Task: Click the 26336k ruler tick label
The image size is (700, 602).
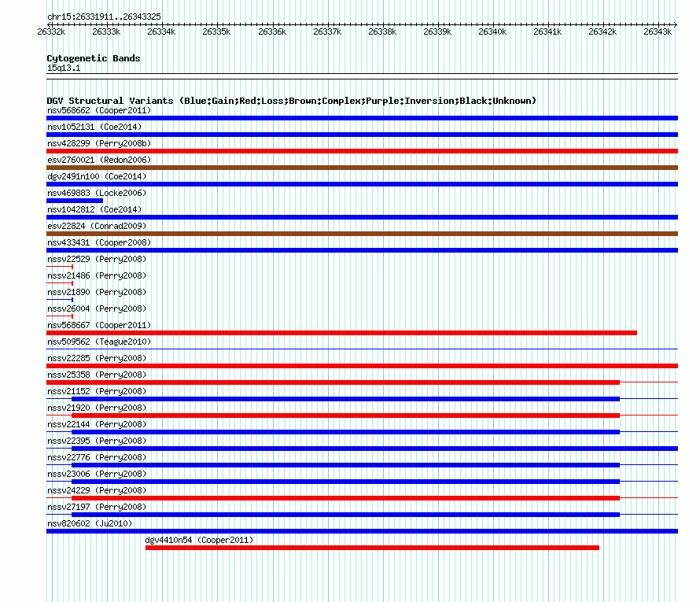Action: tap(272, 31)
